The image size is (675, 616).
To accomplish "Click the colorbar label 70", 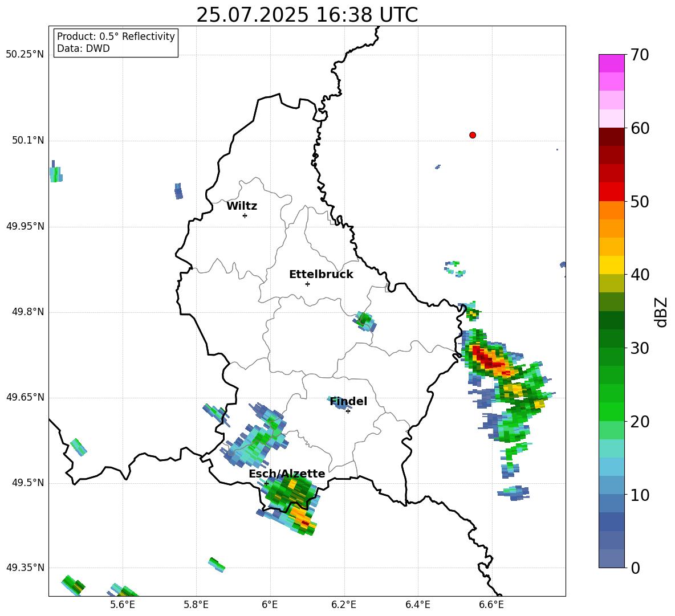I will click(640, 55).
